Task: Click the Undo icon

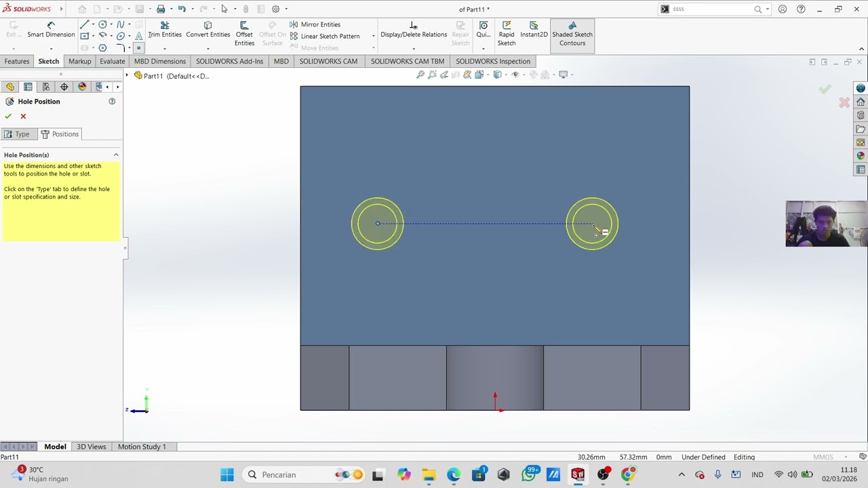Action: (x=182, y=9)
